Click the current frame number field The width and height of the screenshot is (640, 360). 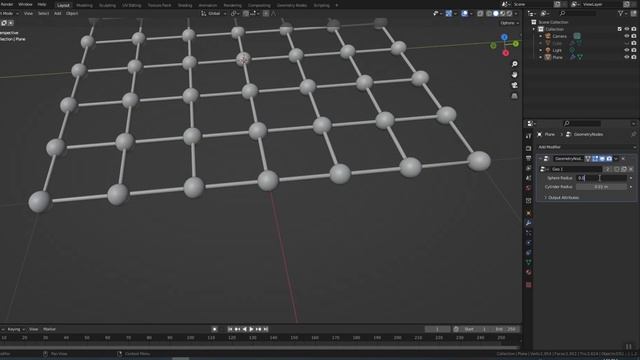[x=437, y=329]
